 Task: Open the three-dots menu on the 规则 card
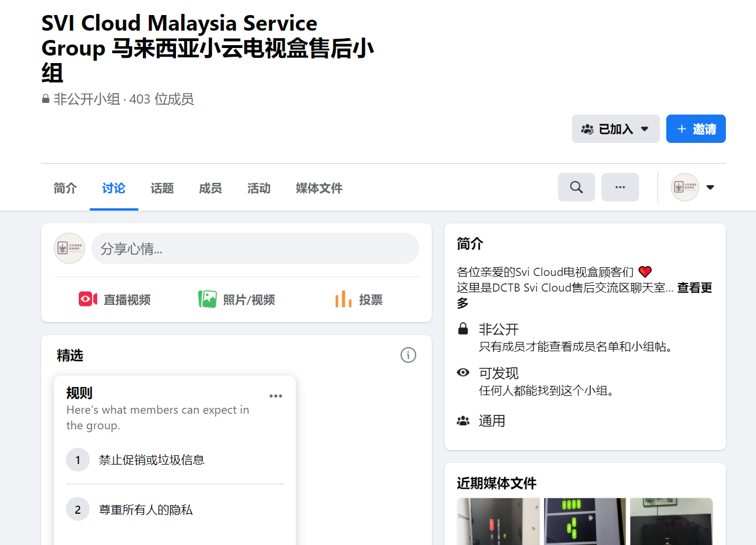(x=276, y=396)
